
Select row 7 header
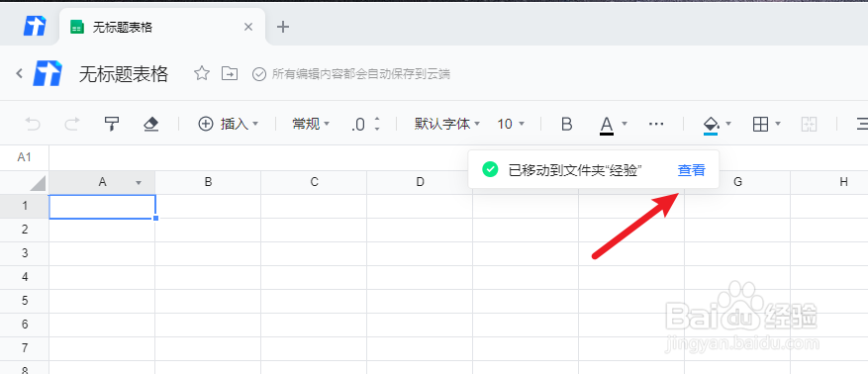click(25, 348)
